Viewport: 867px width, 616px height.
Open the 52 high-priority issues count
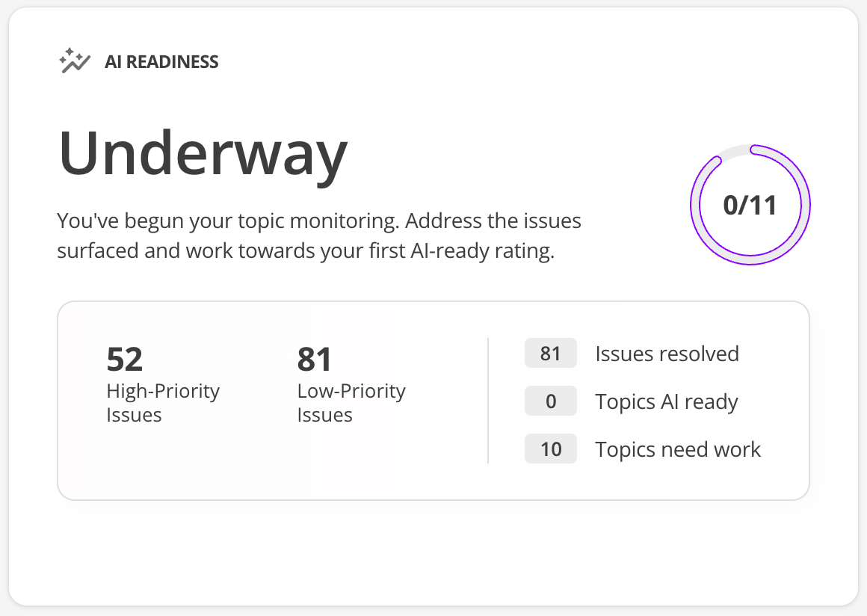tap(124, 360)
